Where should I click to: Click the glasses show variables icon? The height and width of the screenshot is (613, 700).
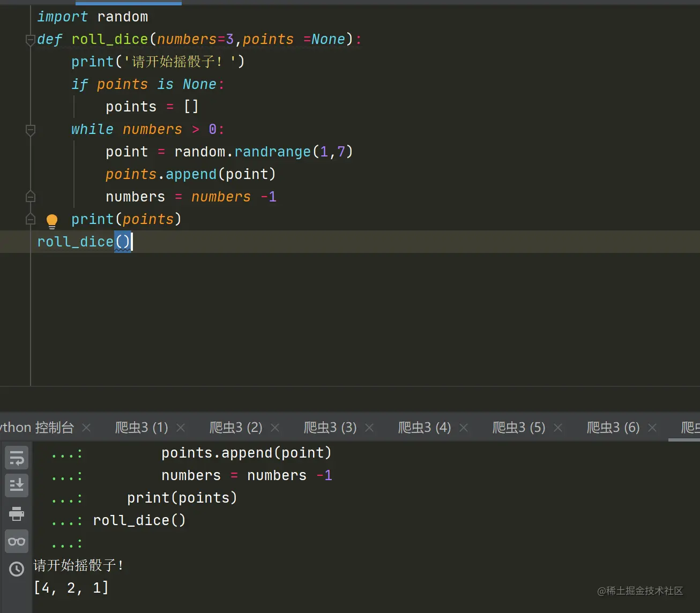point(17,541)
